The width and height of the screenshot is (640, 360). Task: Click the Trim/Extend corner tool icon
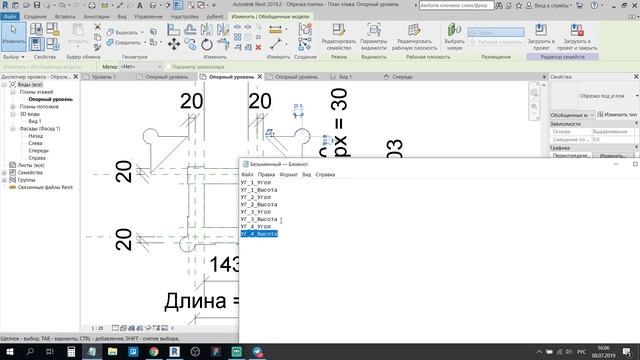click(x=223, y=44)
